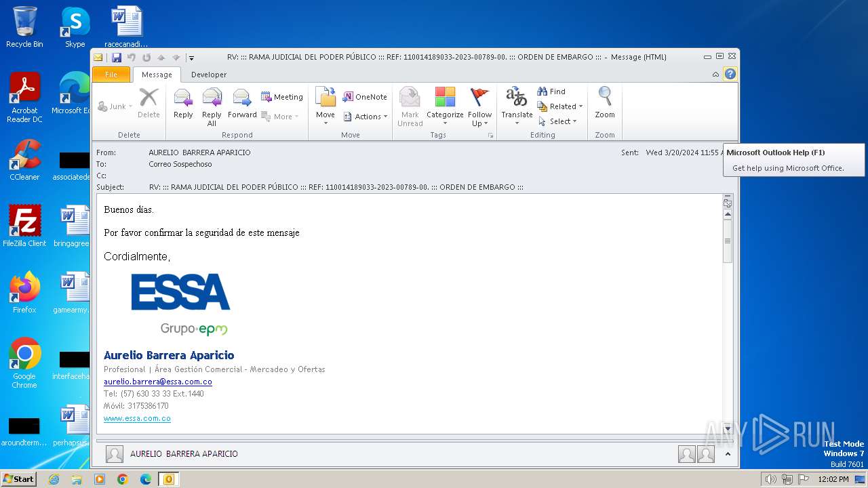Click message body scroll up arrow
Viewport: 868px width, 488px height.
coord(728,214)
